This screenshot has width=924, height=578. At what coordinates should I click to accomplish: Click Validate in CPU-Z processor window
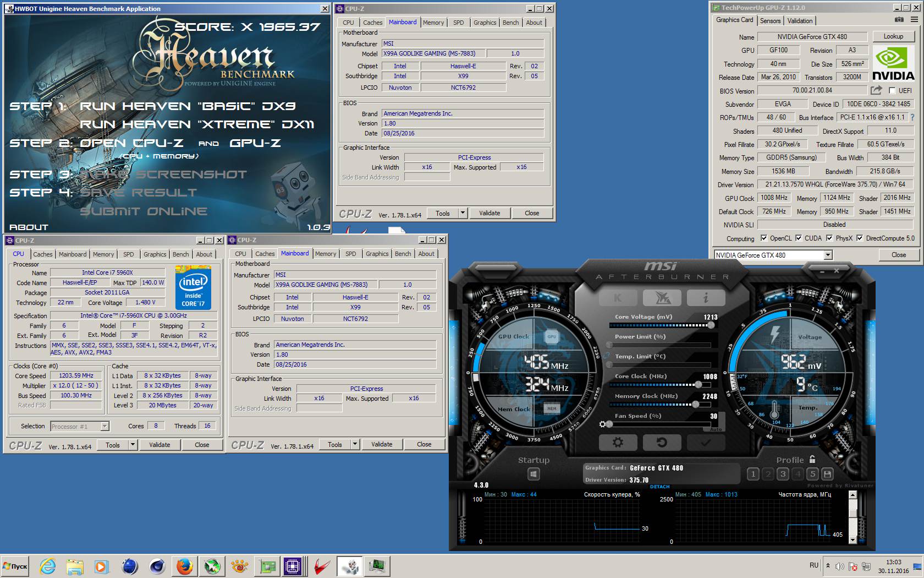click(159, 445)
